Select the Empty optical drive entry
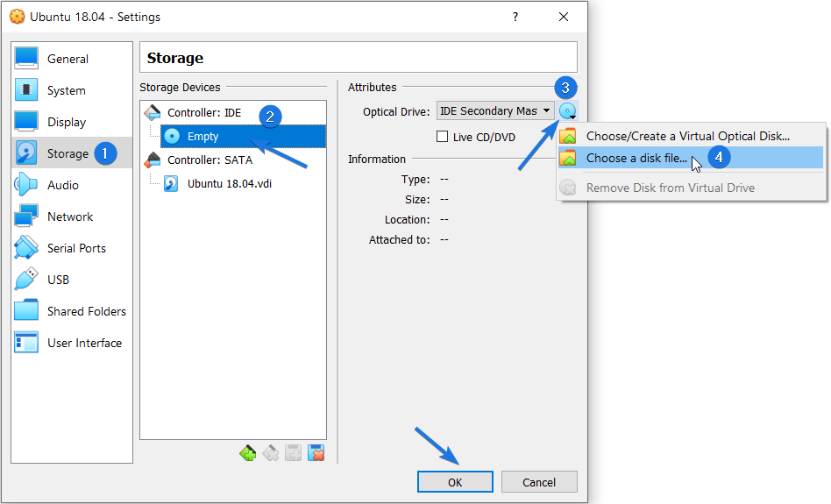The image size is (831, 504). click(243, 136)
